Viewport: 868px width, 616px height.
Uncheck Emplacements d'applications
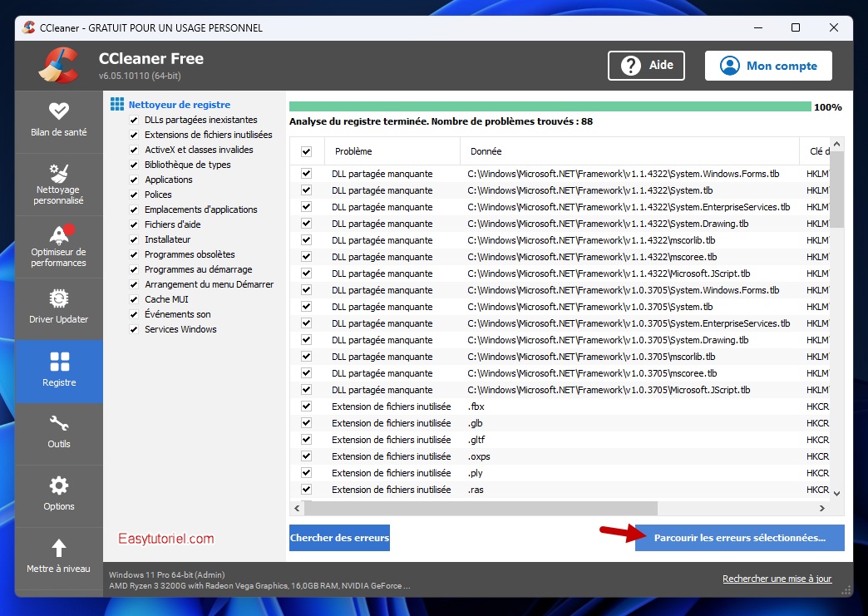[x=133, y=209]
